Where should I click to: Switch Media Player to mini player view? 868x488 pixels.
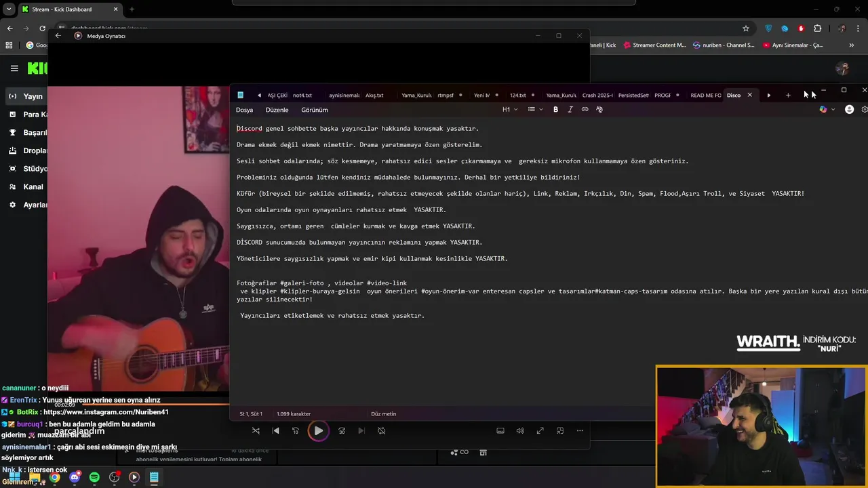tap(560, 430)
